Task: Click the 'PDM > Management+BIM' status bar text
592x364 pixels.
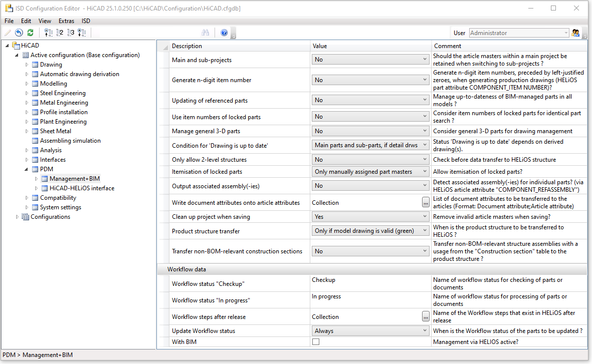Action: [x=38, y=355]
